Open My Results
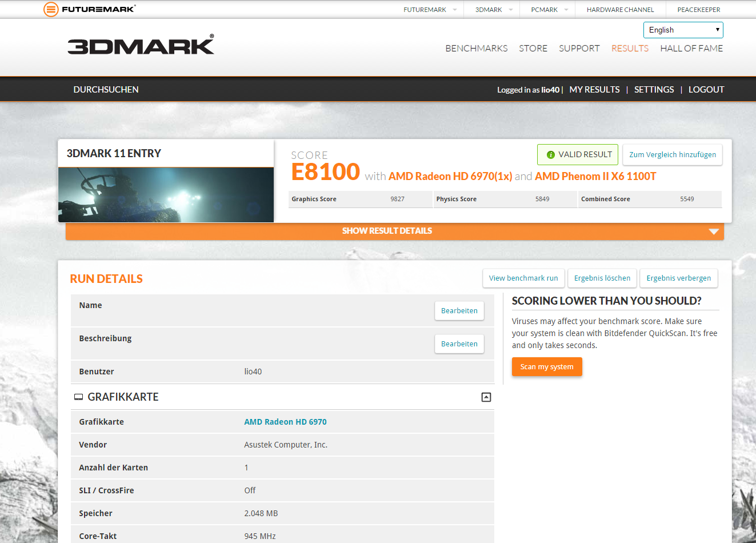The image size is (756, 543). (594, 90)
